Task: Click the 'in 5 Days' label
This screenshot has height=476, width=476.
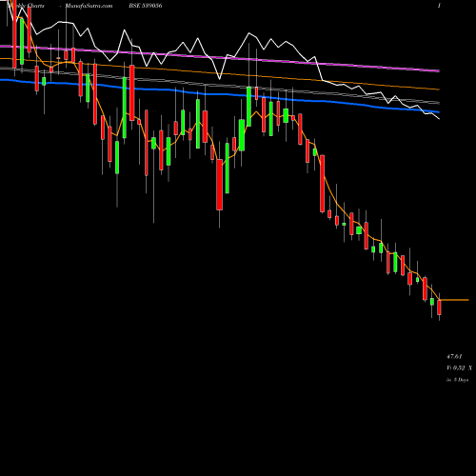Action: (457, 380)
